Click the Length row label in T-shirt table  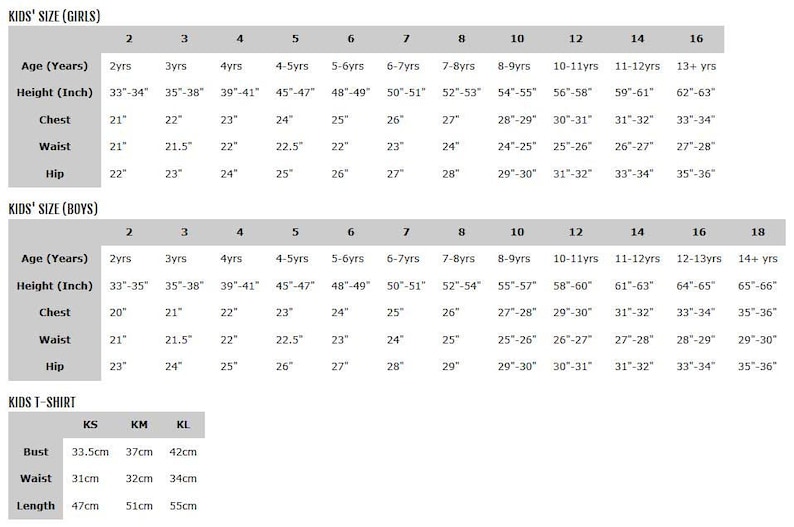[x=35, y=506]
